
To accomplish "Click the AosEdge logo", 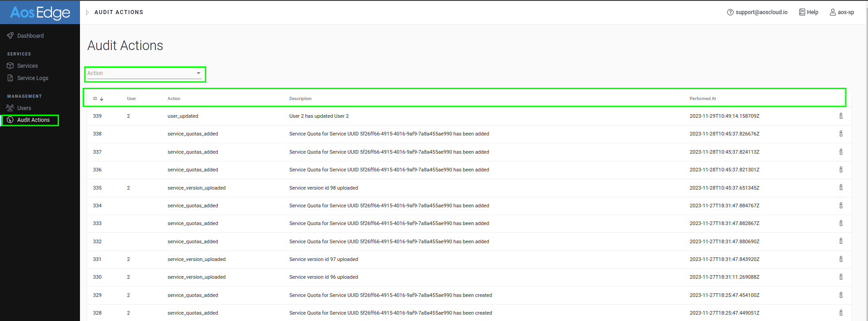I will [40, 13].
